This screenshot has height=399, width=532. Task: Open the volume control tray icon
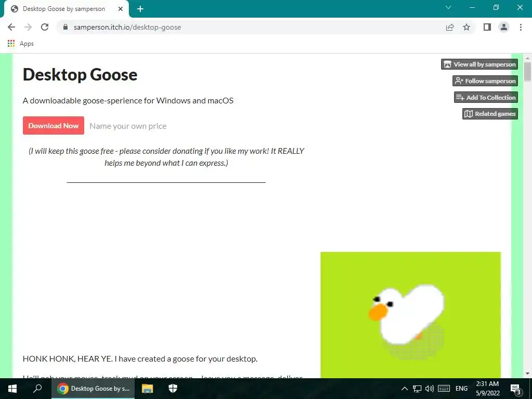(x=430, y=389)
